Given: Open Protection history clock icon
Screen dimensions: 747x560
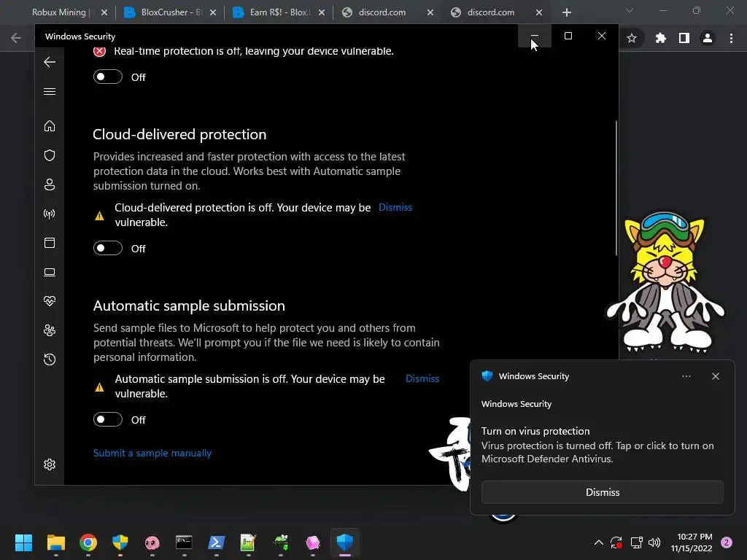Looking at the screenshot, I should (x=50, y=359).
